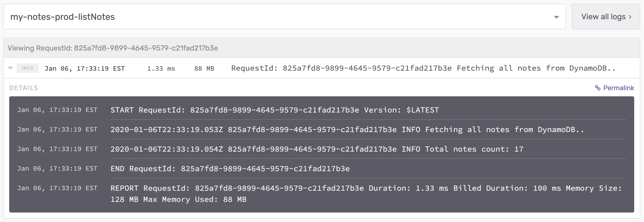Click the 1.33 ms duration value

click(x=161, y=68)
